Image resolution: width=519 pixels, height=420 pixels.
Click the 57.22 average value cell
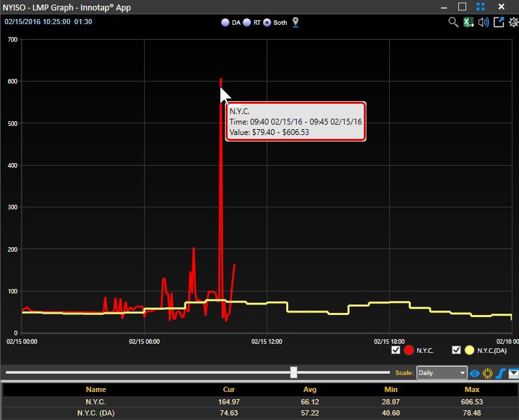click(310, 413)
